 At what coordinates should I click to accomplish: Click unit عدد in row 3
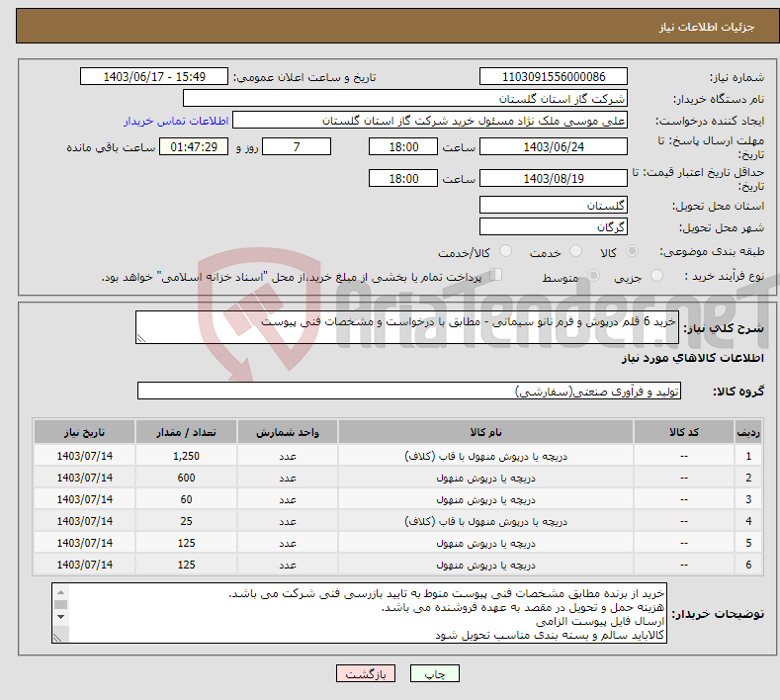[288, 499]
